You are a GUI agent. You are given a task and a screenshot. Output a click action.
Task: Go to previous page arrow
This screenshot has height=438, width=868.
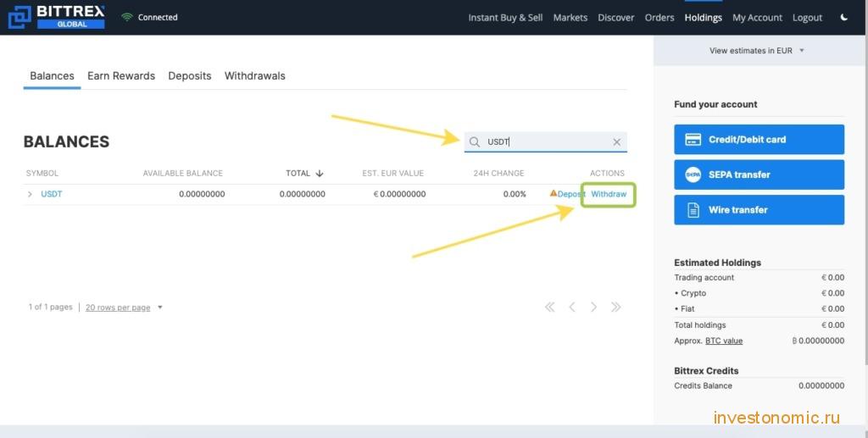click(x=572, y=307)
